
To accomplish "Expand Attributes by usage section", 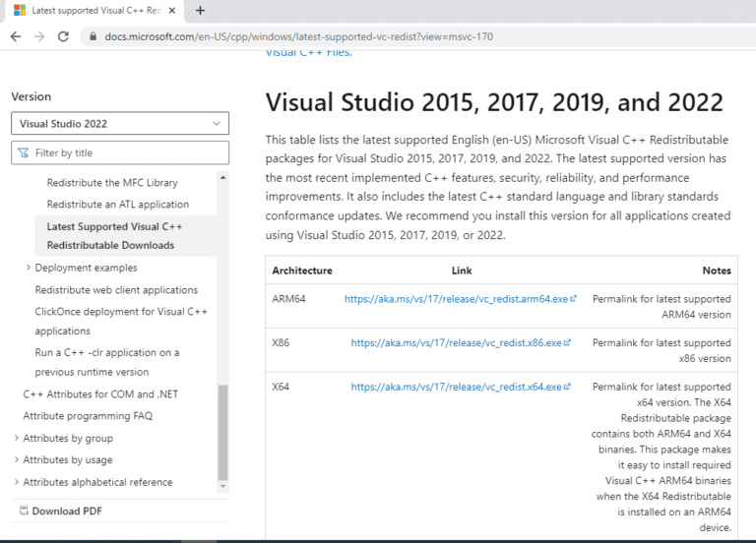I will 16,459.
